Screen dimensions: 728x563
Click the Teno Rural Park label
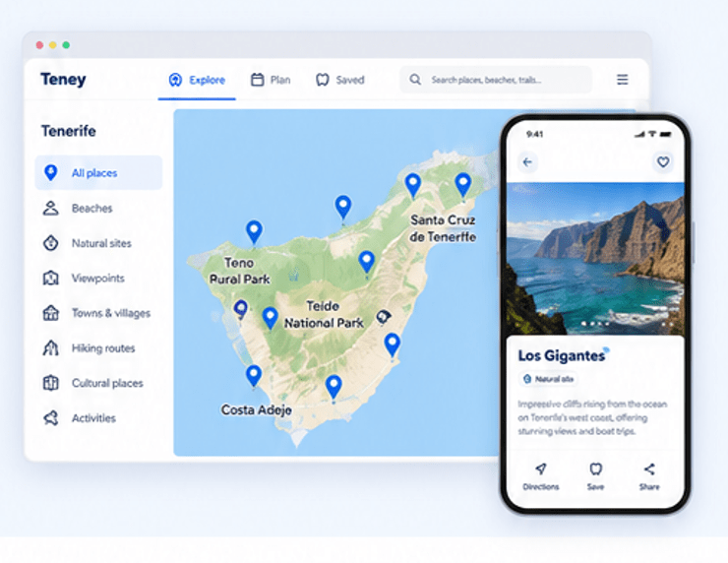click(x=240, y=271)
